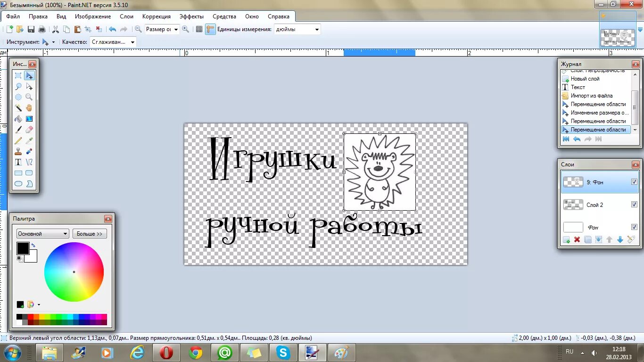
Task: Pick a color on the color wheel
Action: (x=74, y=272)
